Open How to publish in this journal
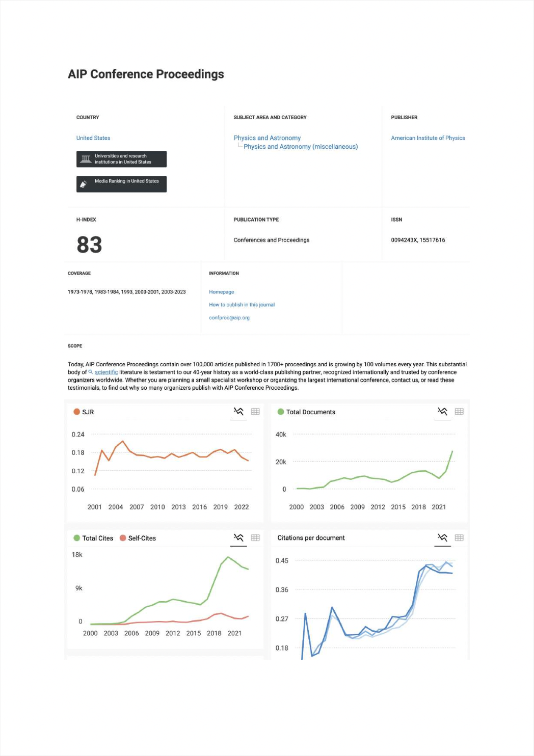534x756 pixels. coord(242,305)
